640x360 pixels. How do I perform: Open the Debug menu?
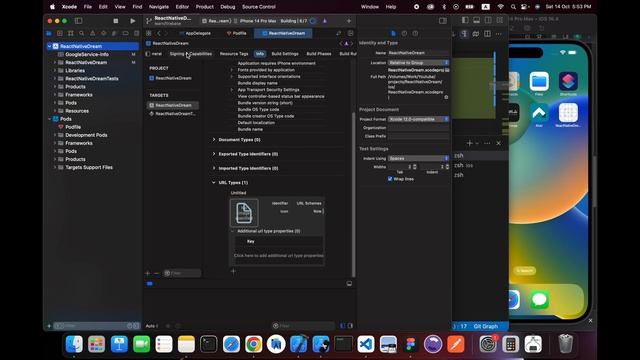click(228, 7)
